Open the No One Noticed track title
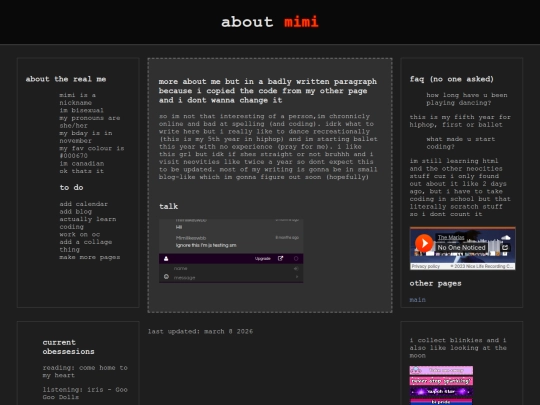Viewport: 540px width, 405px height. 461,247
